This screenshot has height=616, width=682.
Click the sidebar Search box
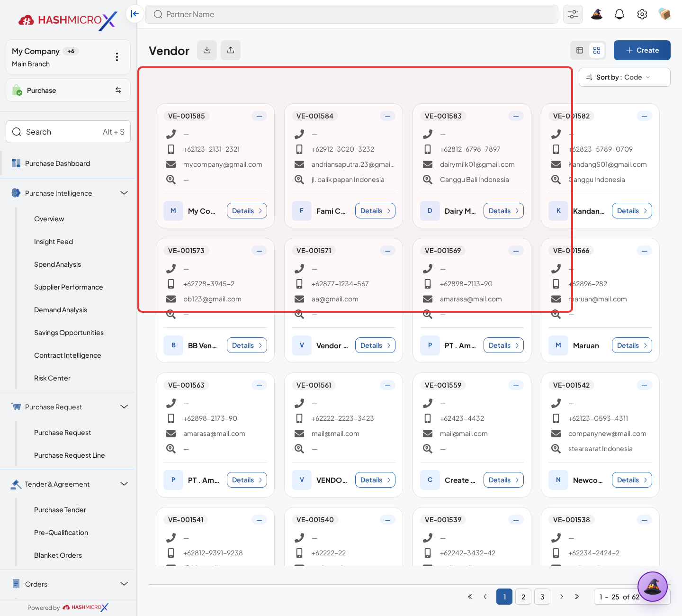[68, 132]
